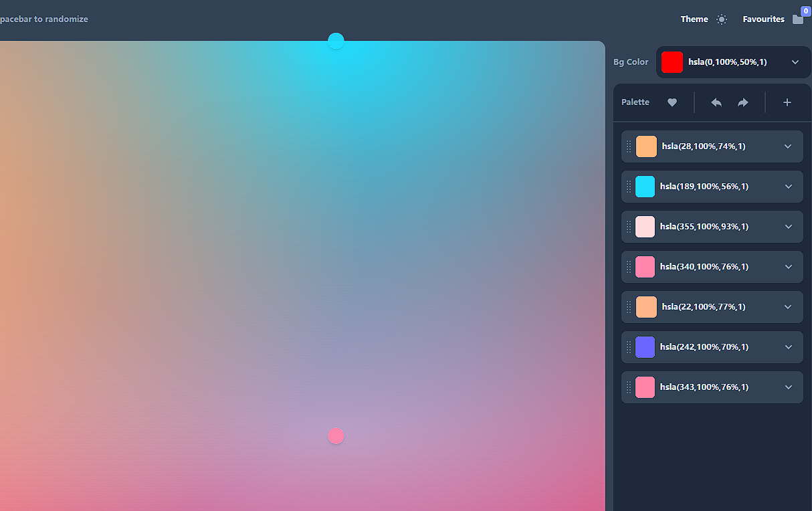Expand the hsla(340,100%,76%,1) color options
The width and height of the screenshot is (812, 511).
789,267
